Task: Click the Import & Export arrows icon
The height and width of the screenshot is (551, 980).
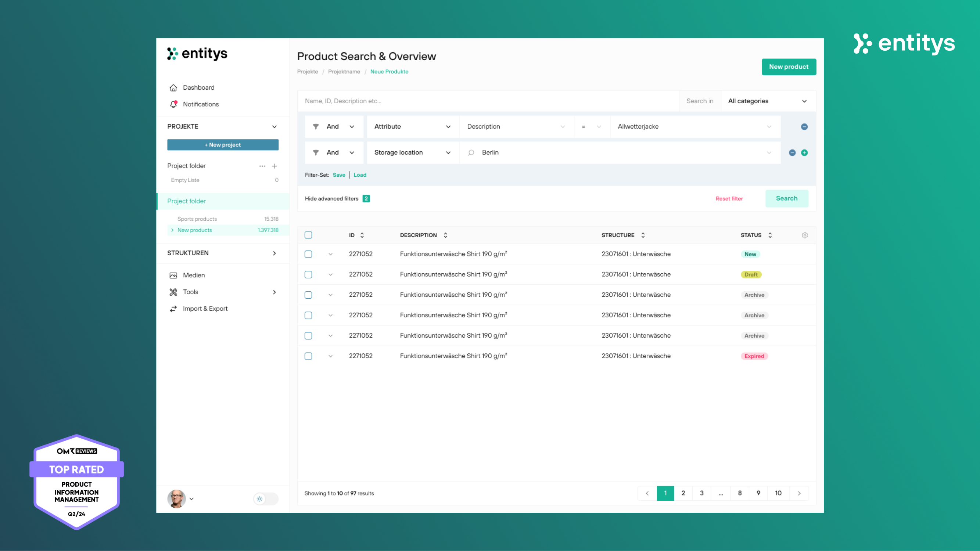Action: pos(173,309)
